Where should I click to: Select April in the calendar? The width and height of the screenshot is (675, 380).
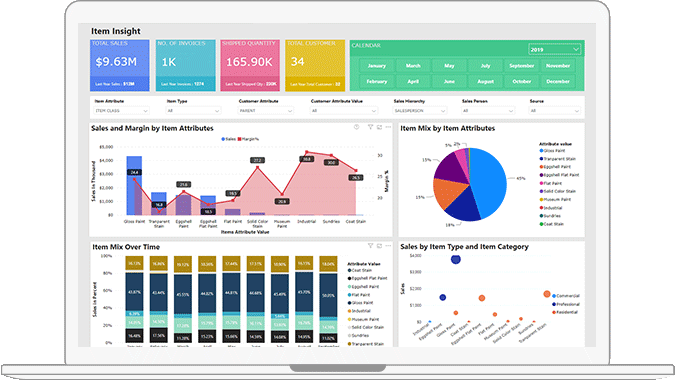(413, 81)
